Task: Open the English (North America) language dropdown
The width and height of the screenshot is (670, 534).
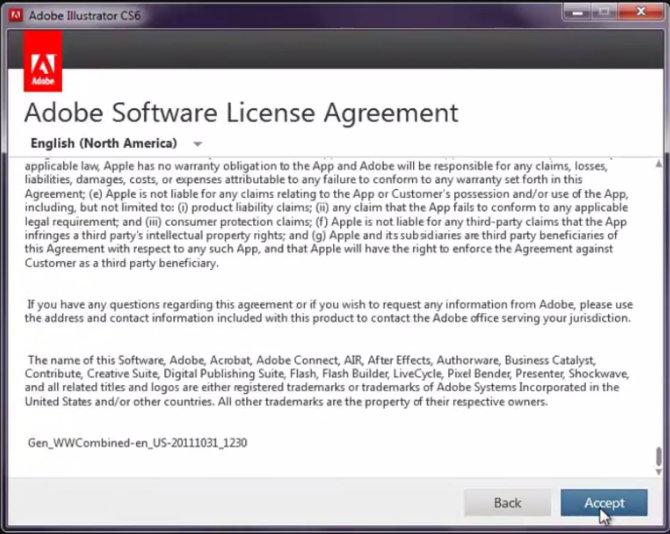Action: tap(116, 143)
